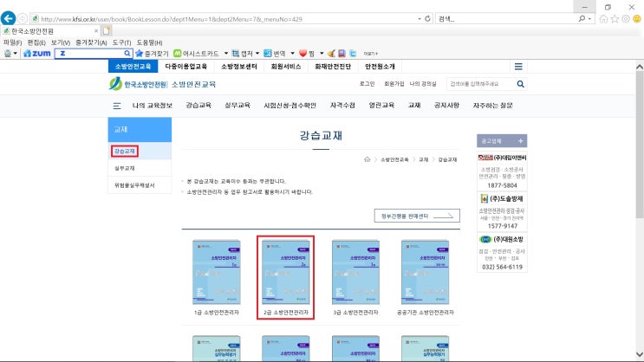
Task: Open the address bar history dropdown arrow
Action: tap(419, 19)
